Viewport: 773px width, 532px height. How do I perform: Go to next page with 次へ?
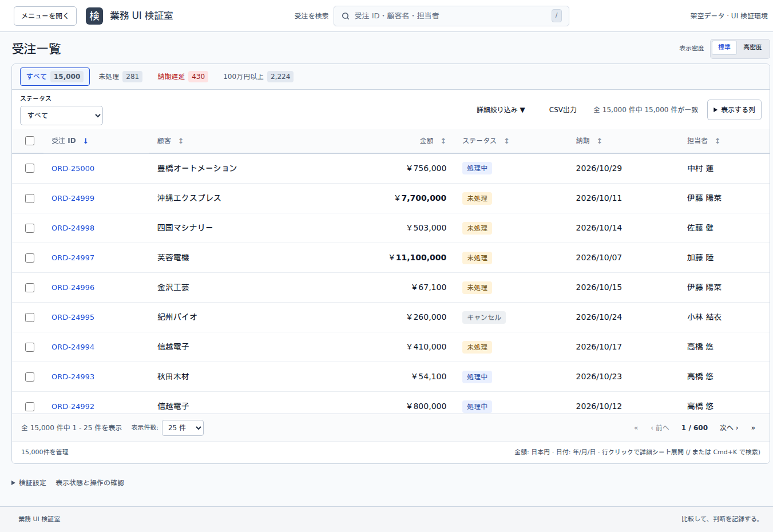click(729, 428)
